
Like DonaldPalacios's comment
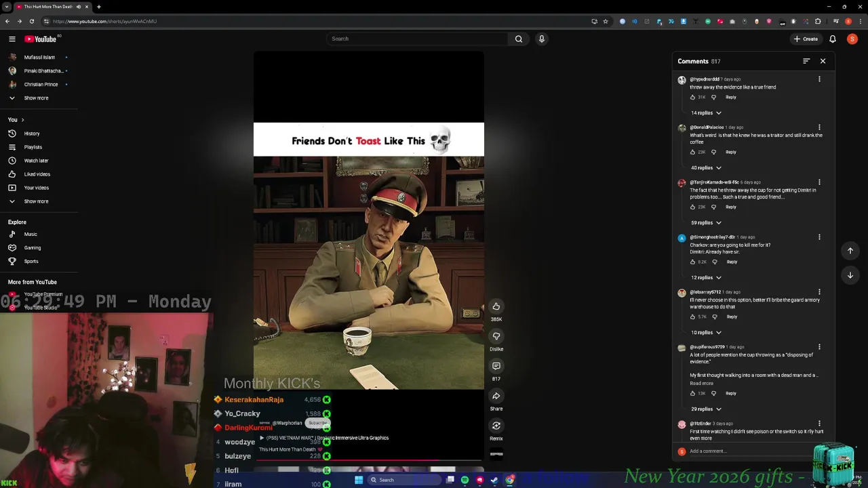pos(693,152)
